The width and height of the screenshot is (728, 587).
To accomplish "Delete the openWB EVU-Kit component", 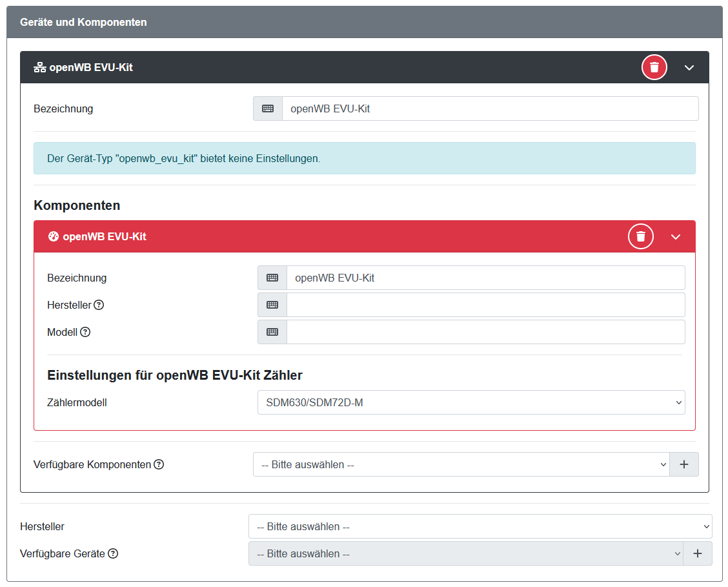I will coord(641,236).
